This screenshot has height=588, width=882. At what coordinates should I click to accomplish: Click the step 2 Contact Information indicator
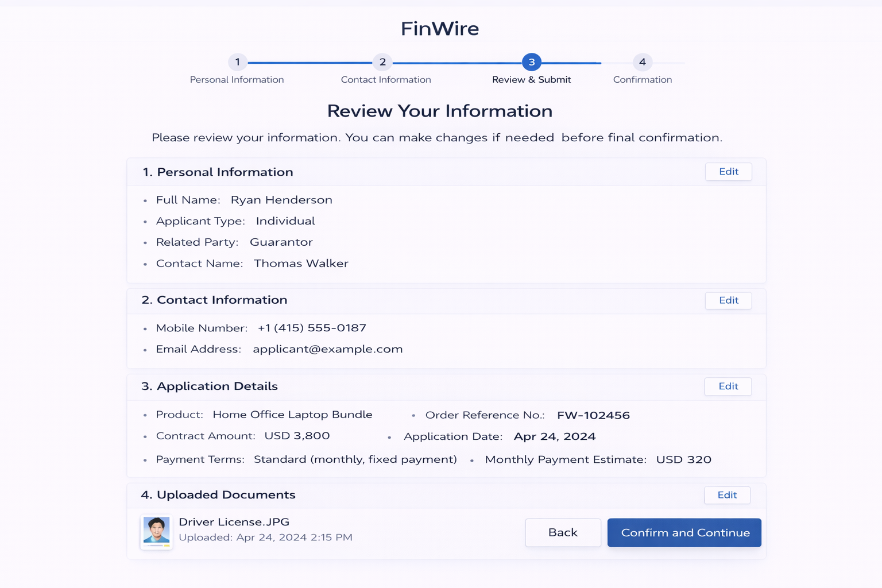[x=382, y=63]
